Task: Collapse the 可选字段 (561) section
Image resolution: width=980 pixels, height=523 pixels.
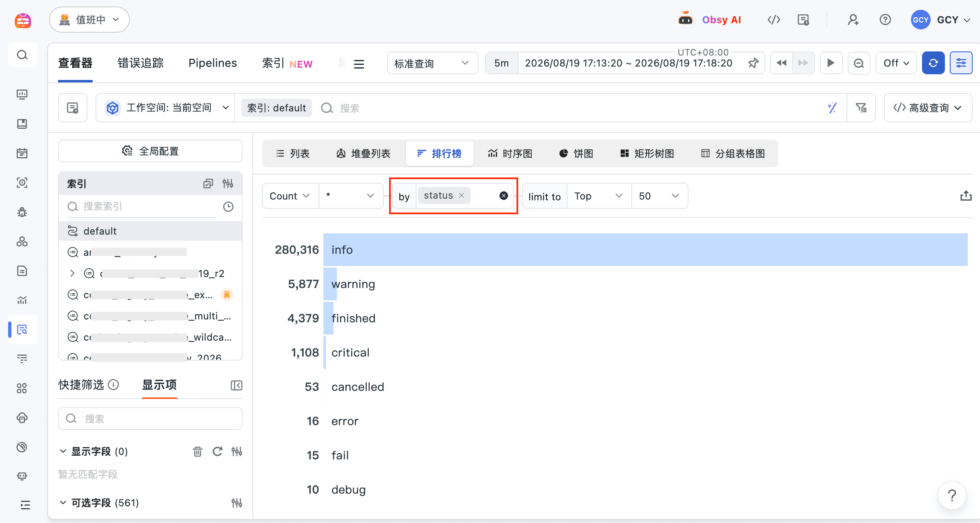Action: coord(63,503)
